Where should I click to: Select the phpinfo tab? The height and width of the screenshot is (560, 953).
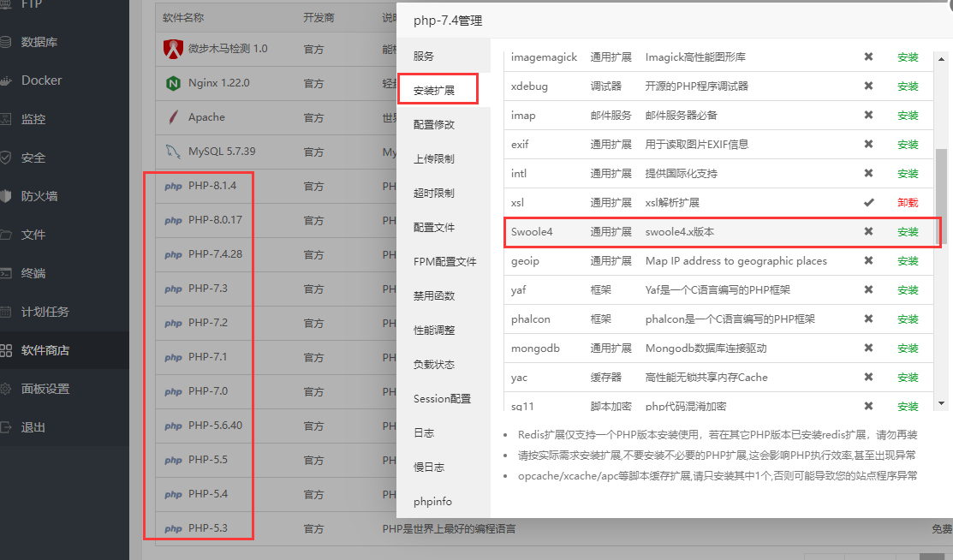[x=432, y=501]
